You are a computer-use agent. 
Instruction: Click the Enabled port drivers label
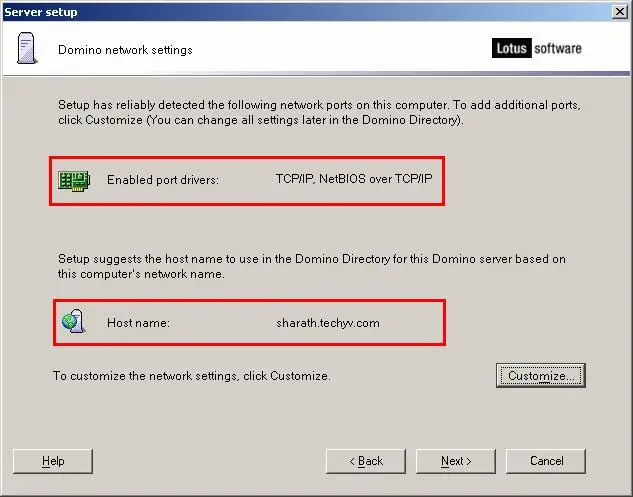point(163,180)
